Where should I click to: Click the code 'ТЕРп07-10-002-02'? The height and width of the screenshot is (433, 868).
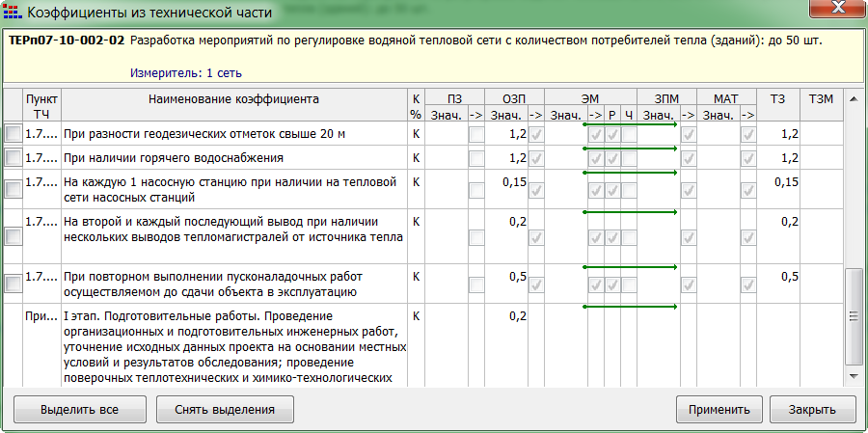coord(66,41)
